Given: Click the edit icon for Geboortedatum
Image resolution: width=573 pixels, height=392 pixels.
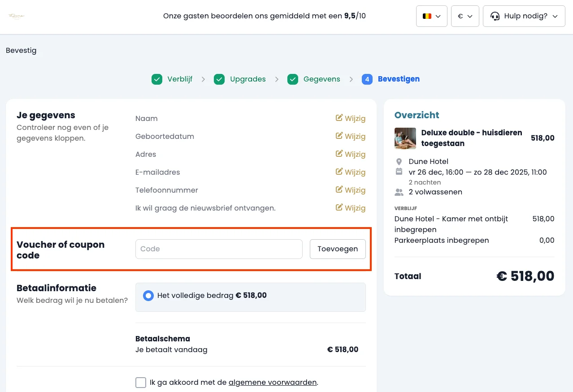Looking at the screenshot, I should click(x=339, y=136).
